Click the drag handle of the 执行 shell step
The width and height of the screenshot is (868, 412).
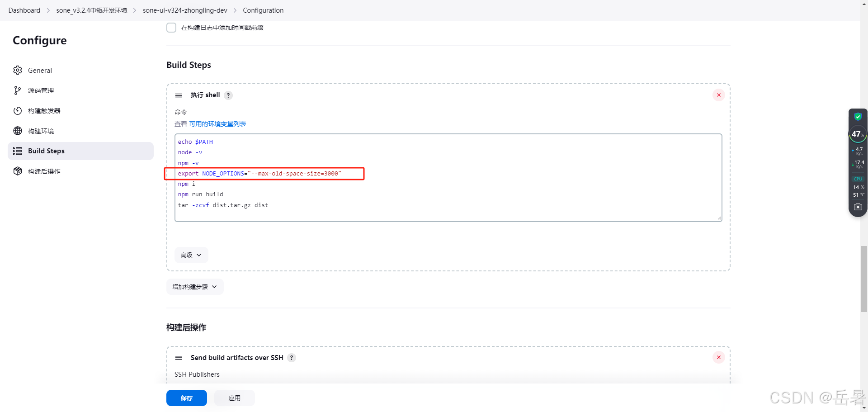(x=179, y=95)
